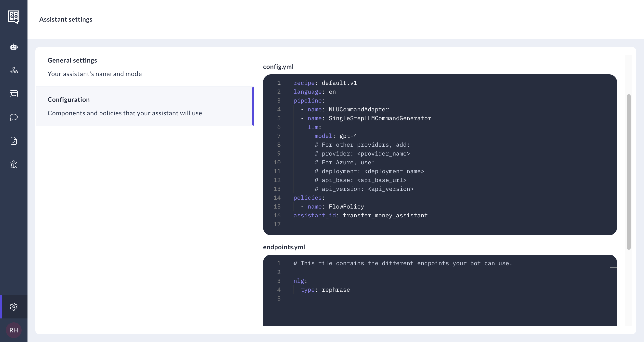The width and height of the screenshot is (644, 342).
Task: Click the type rephrase line in endpoints.yml
Action: [325, 290]
